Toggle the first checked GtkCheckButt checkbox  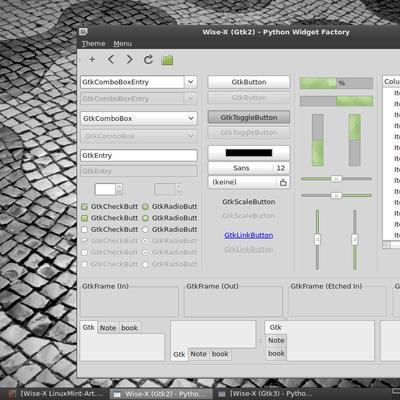click(85, 207)
